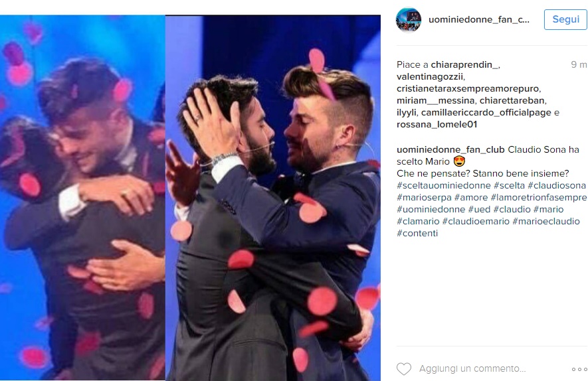Add a comment in Aggiungi un commento field
This screenshot has height=381, width=588.
472,368
